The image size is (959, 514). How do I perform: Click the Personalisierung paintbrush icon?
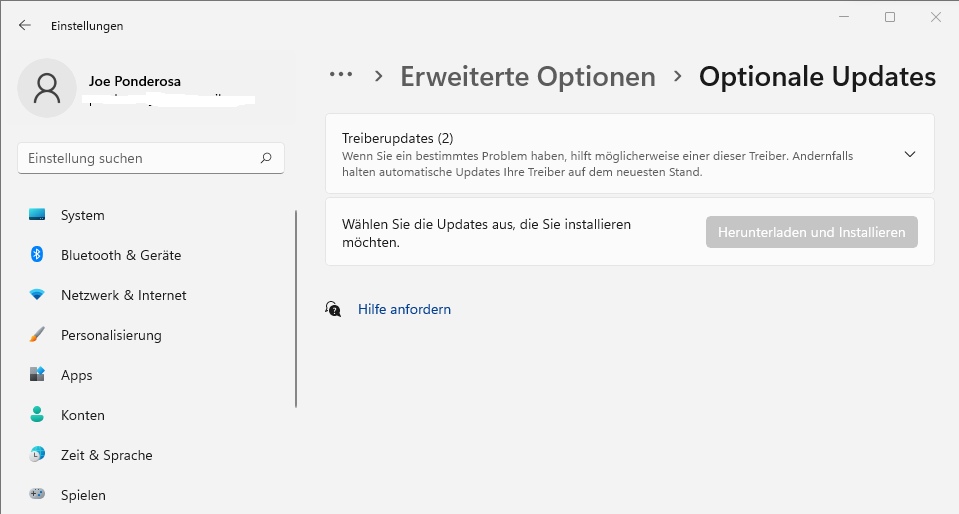click(x=37, y=335)
